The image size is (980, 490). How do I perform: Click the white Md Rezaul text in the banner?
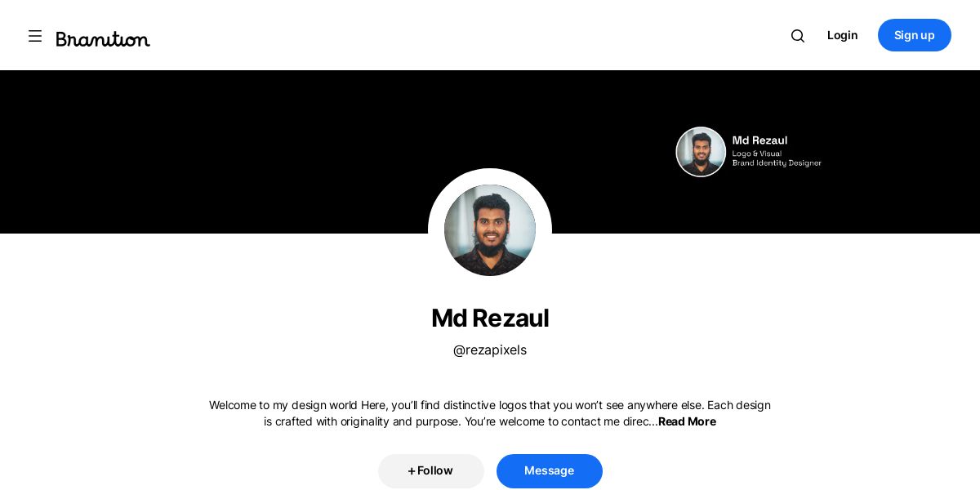pos(759,140)
